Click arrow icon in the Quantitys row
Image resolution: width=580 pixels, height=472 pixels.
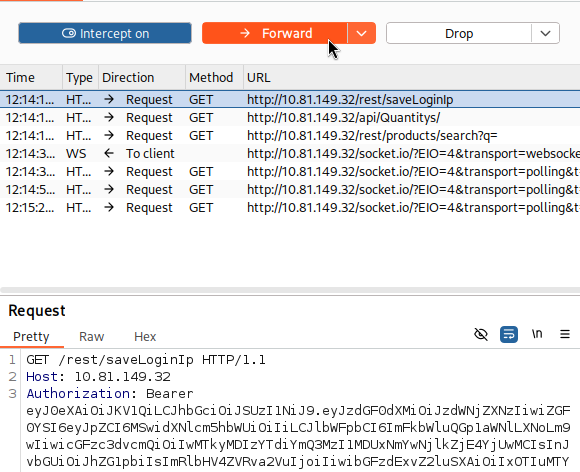pos(109,117)
